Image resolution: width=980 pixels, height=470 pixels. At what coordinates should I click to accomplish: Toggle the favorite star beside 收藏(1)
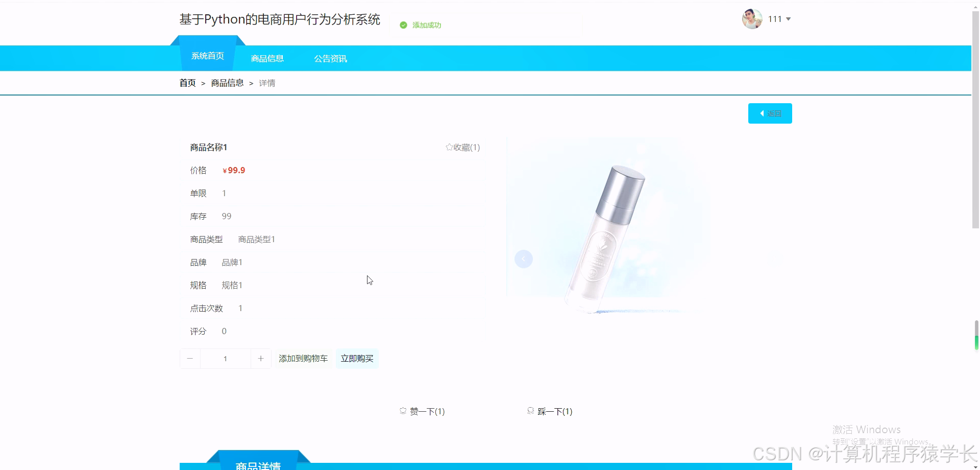pyautogui.click(x=449, y=147)
